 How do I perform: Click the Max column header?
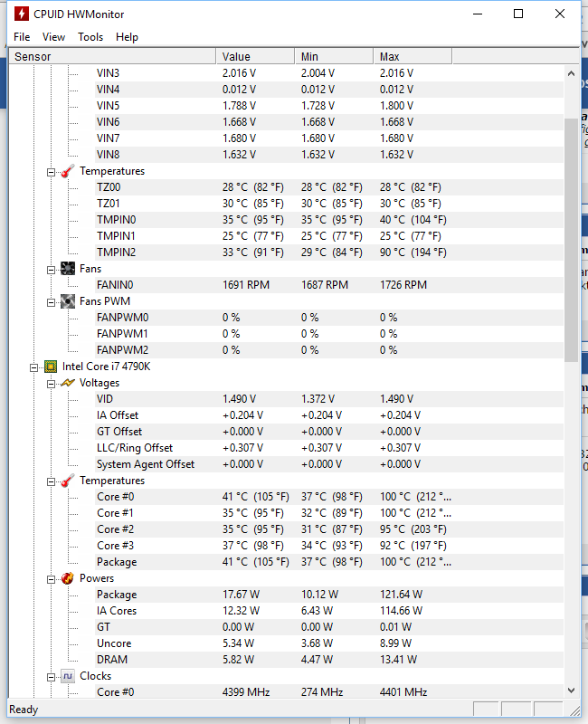tap(413, 56)
